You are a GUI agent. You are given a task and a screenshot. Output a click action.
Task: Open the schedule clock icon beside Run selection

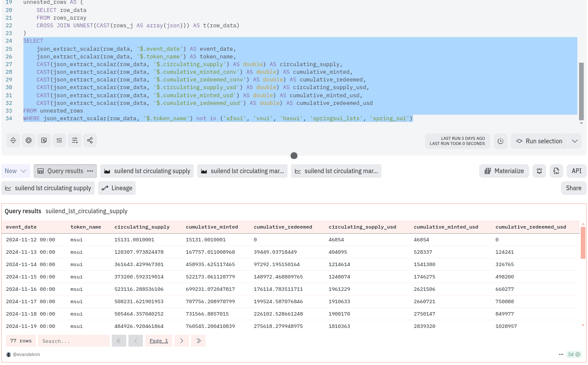click(x=501, y=141)
